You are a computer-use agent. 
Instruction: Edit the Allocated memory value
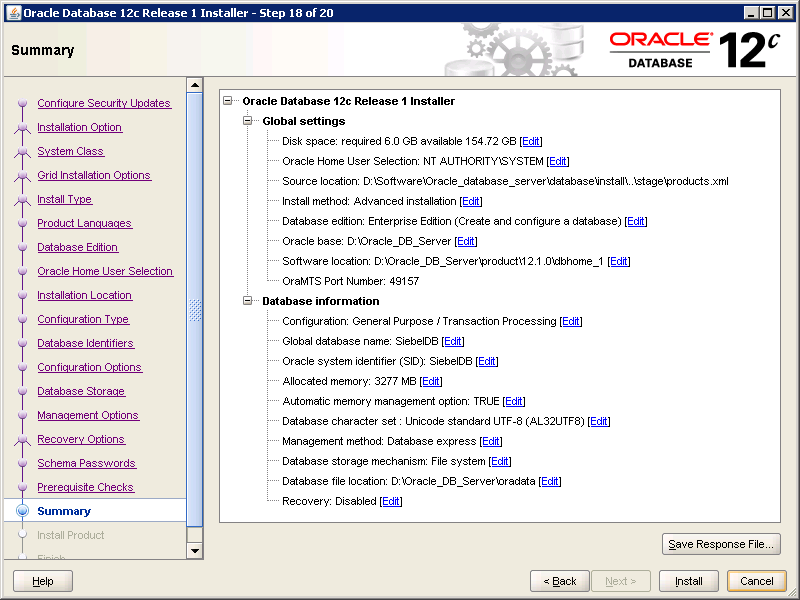point(431,381)
